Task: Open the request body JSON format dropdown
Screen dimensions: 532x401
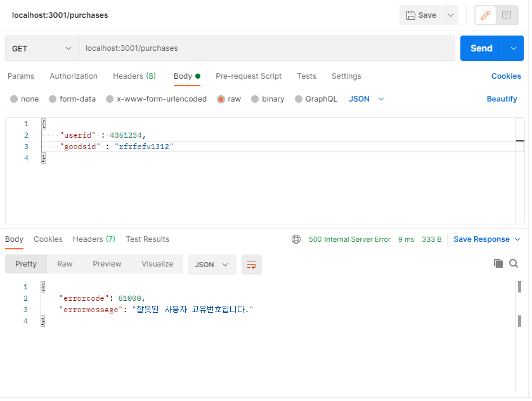Action: (x=366, y=99)
